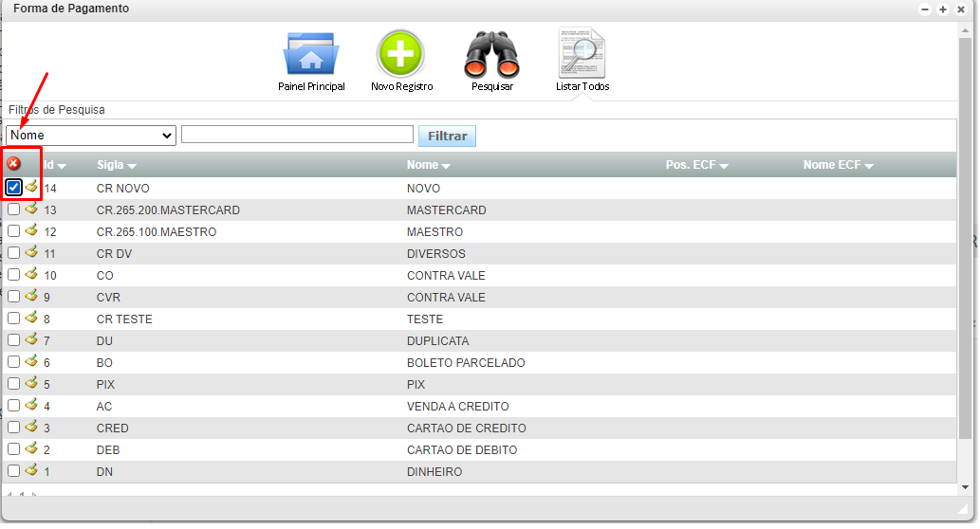Click the Filtrar button
The width and height of the screenshot is (980, 529).
point(447,137)
